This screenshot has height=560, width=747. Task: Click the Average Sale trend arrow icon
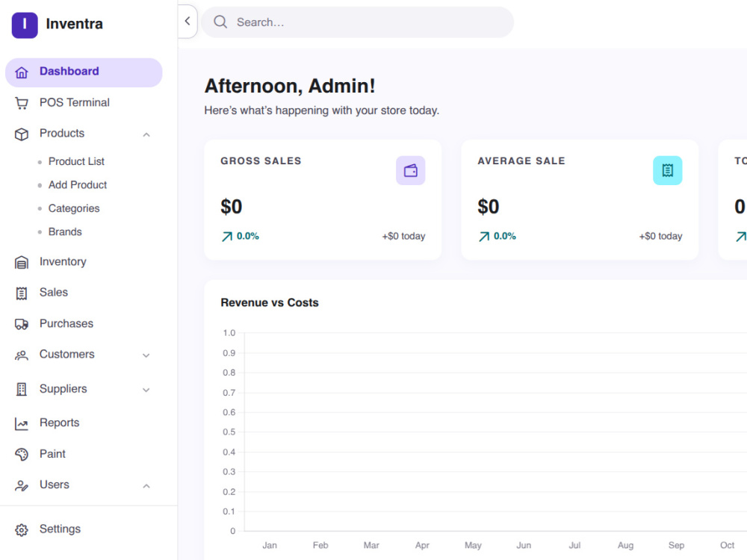484,237
